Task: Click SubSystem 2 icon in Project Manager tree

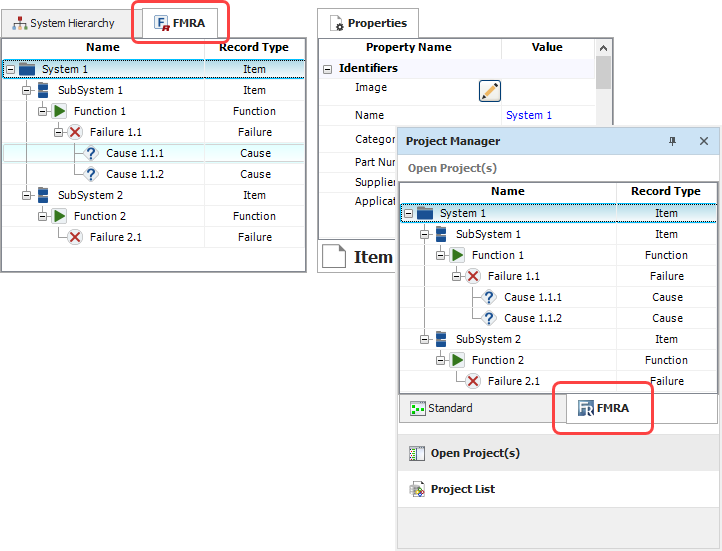Action: pyautogui.click(x=441, y=339)
